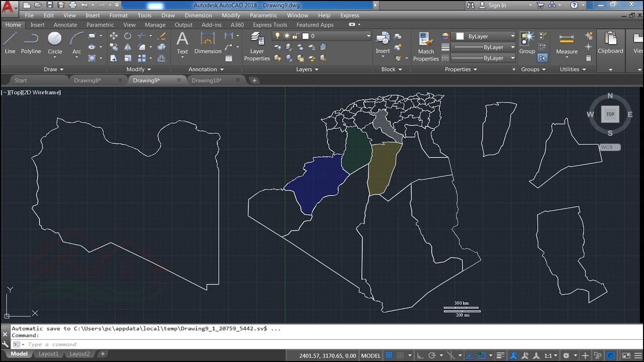Toggle object snap in status bar
The image size is (644, 362).
click(483, 355)
